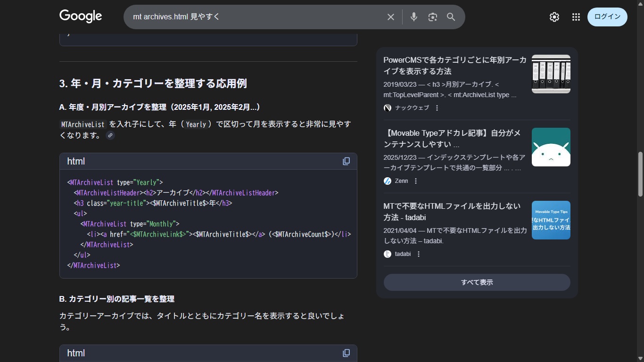The image size is (644, 362).
Task: Open source link chip after paragraph
Action: (x=110, y=136)
